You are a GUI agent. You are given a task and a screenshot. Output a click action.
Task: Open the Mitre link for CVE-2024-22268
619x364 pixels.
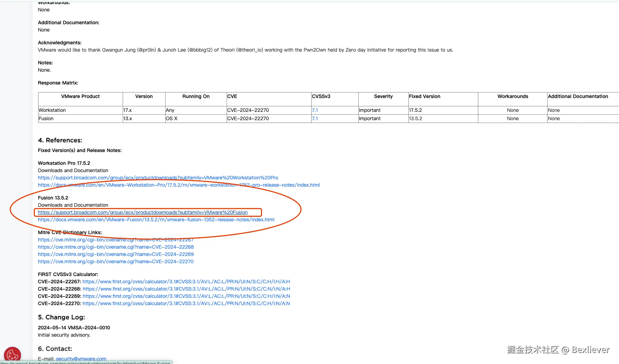[116, 247]
